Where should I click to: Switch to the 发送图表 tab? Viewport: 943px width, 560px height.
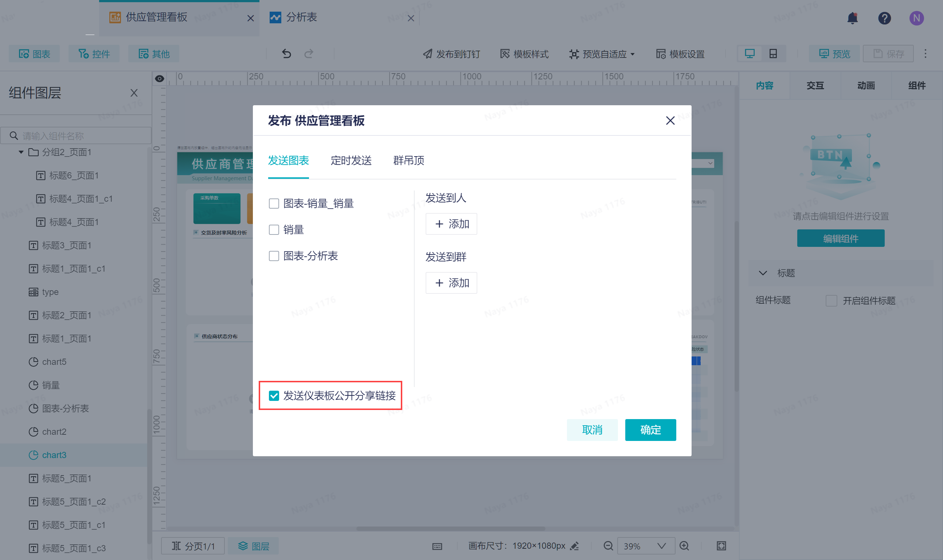tap(289, 160)
